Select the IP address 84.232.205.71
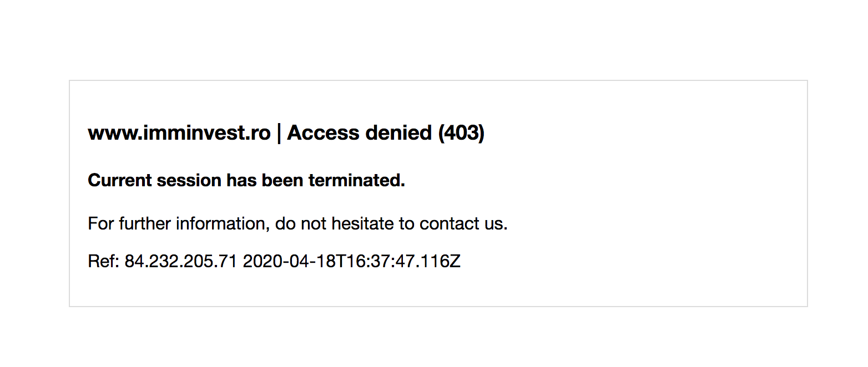Viewport: 868px width, 367px height. (x=181, y=262)
